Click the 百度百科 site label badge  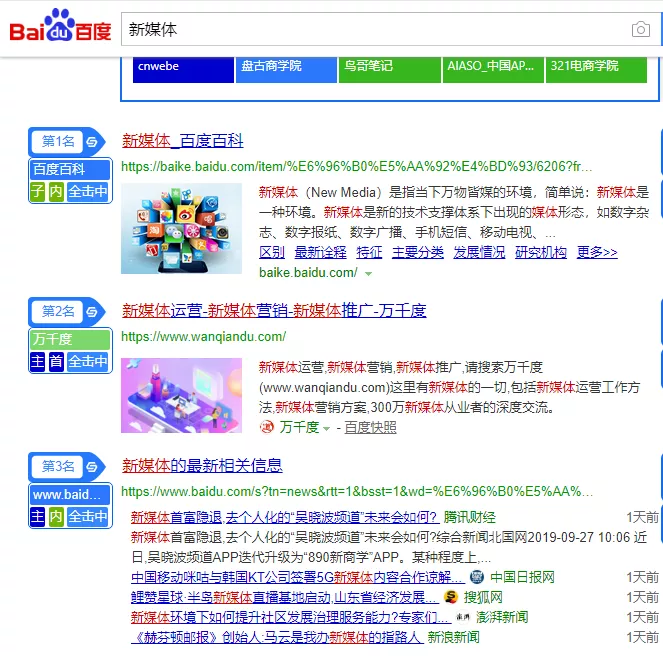coord(70,170)
